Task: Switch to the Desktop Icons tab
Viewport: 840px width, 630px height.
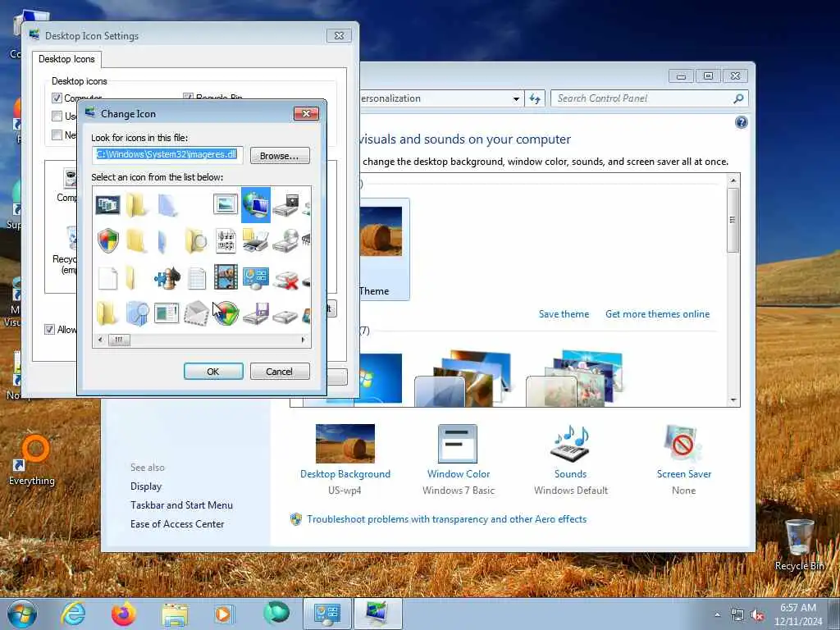Action: (66, 59)
